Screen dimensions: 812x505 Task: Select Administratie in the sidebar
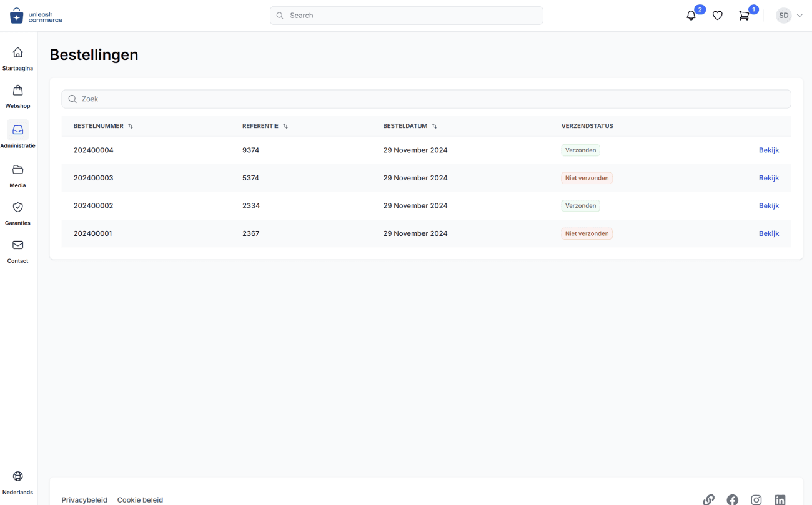tap(17, 135)
